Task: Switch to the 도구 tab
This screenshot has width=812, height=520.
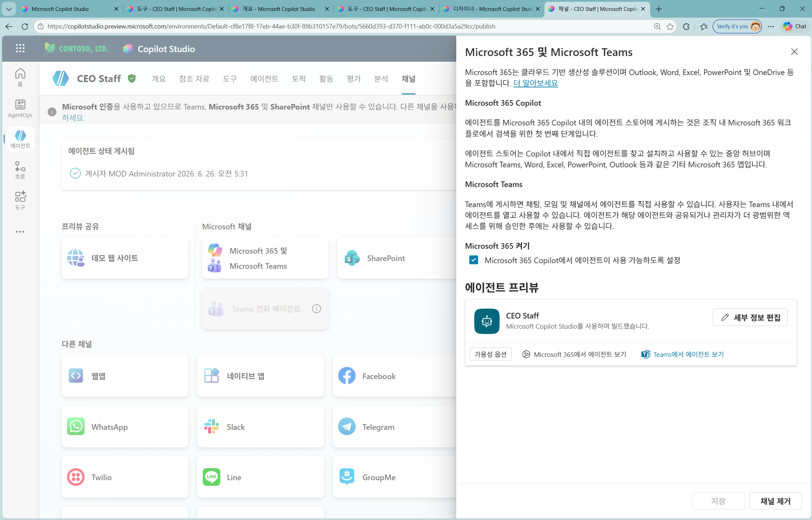Action: tap(230, 78)
